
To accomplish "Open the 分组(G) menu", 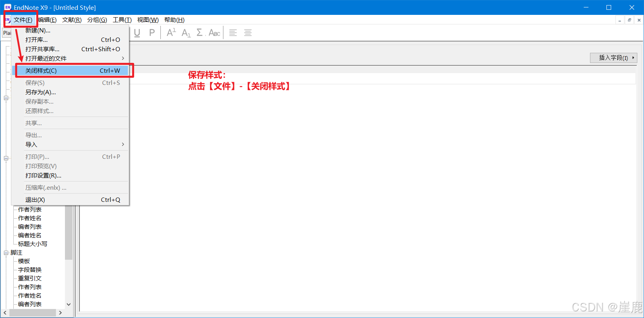I will point(97,20).
